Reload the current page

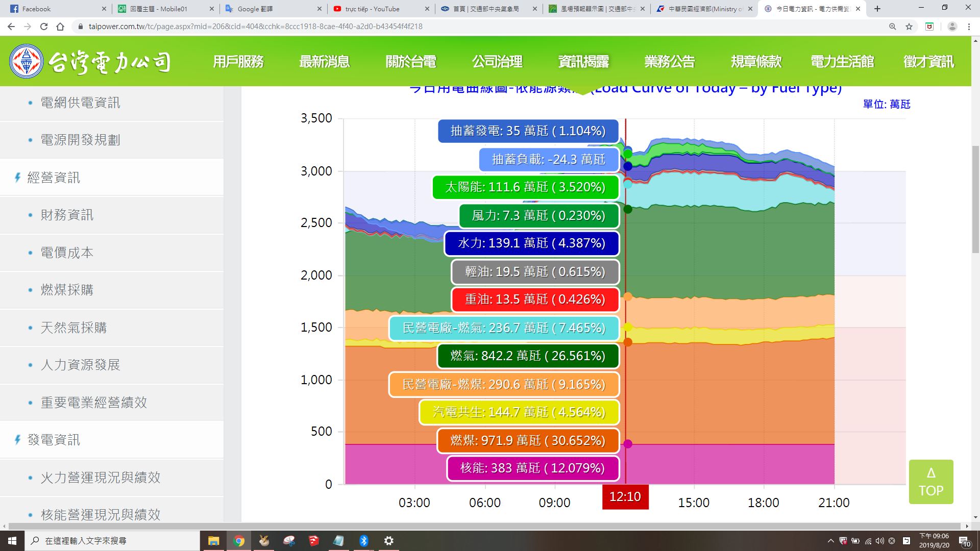coord(44,27)
